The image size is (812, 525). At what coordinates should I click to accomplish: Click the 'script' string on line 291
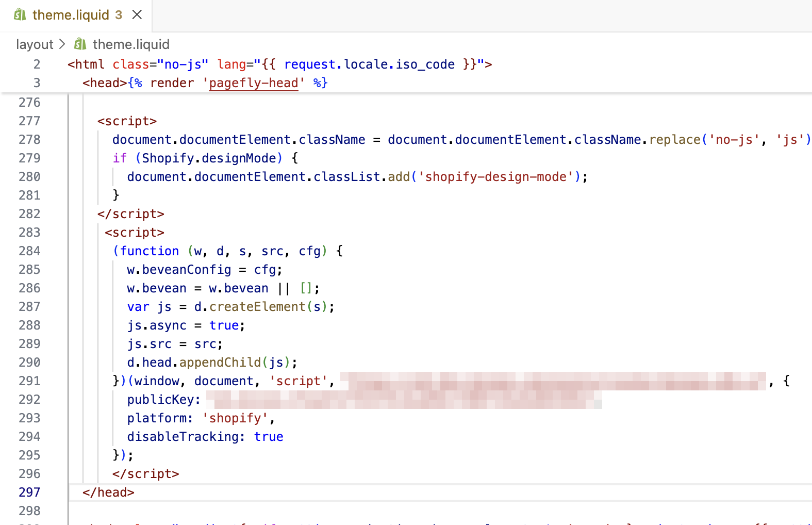[x=299, y=381]
